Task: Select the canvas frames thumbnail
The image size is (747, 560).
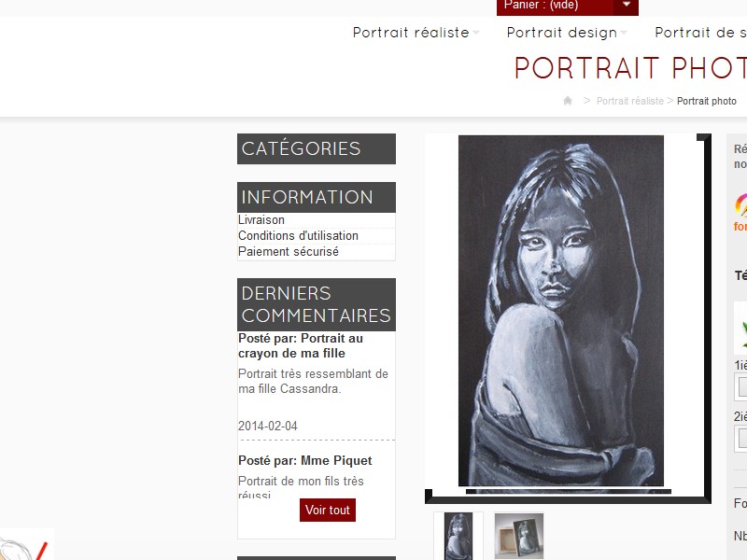Action: [x=519, y=536]
